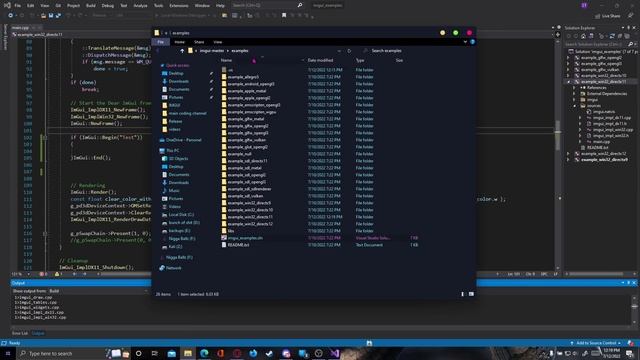Viewport: 640px width, 360px height.
Task: Select Network in navigation pane
Action: pyautogui.click(x=173, y=268)
